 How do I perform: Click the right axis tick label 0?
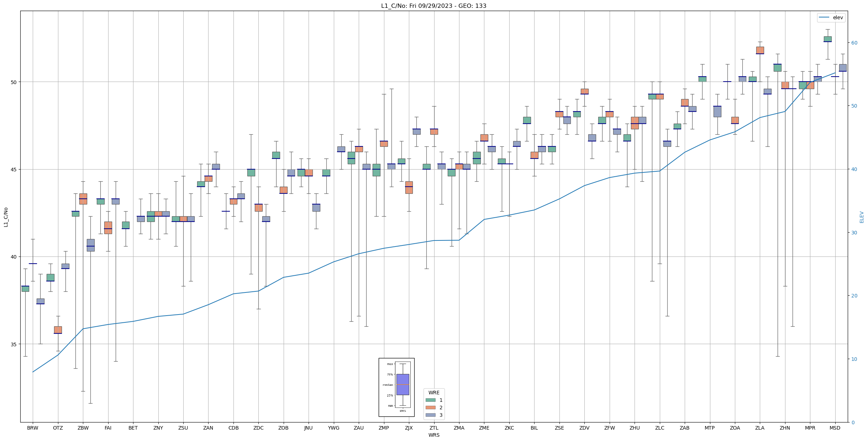coord(852,422)
